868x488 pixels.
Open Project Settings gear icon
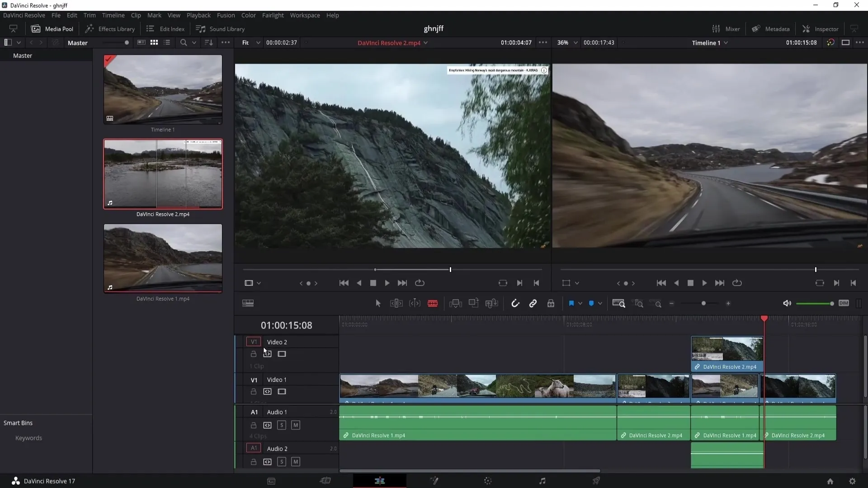[x=852, y=481]
